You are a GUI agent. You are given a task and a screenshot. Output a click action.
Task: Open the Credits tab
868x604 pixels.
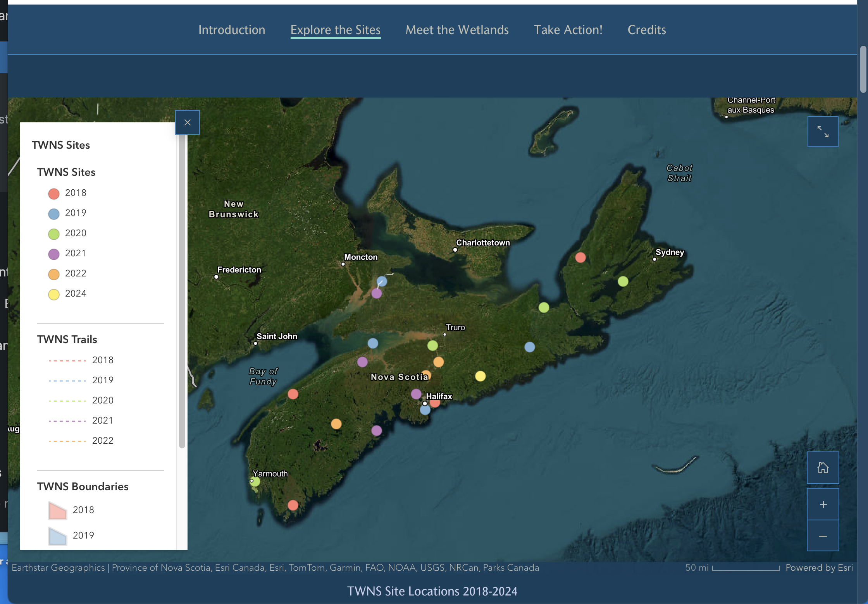pos(646,30)
